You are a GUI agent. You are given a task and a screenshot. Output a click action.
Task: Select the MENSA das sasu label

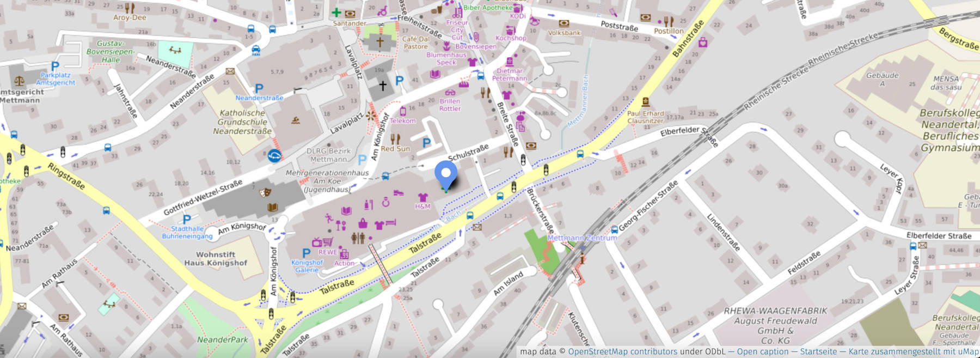tap(946, 83)
